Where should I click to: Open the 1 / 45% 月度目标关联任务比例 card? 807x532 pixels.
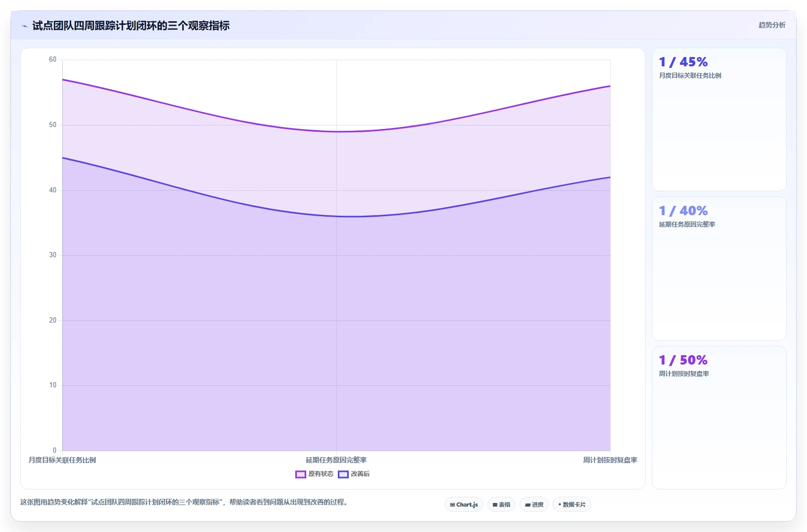(x=719, y=120)
